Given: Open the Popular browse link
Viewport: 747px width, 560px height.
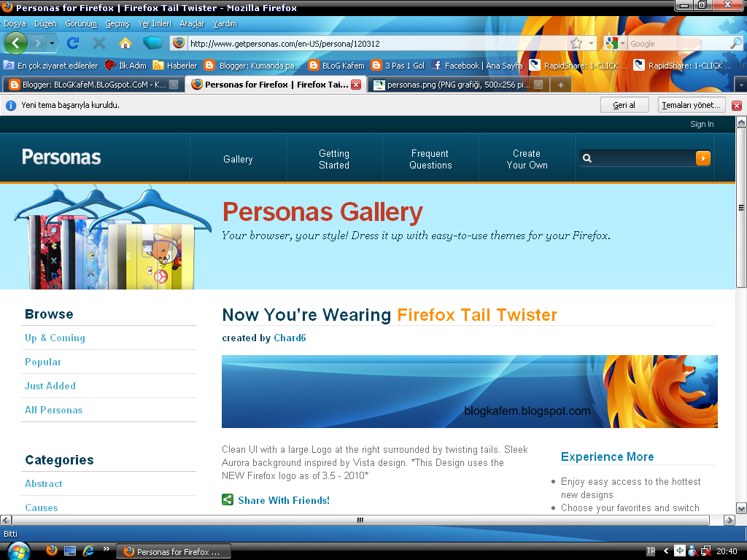Looking at the screenshot, I should (43, 362).
